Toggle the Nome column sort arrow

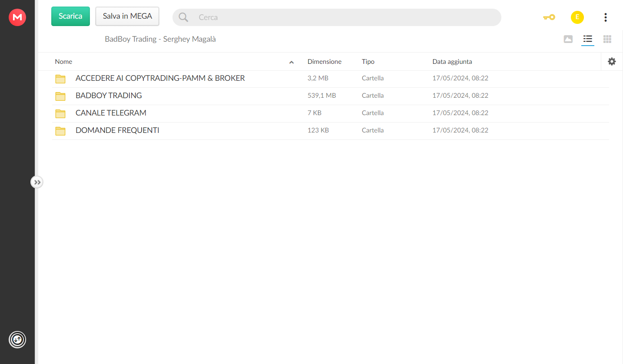pos(292,62)
